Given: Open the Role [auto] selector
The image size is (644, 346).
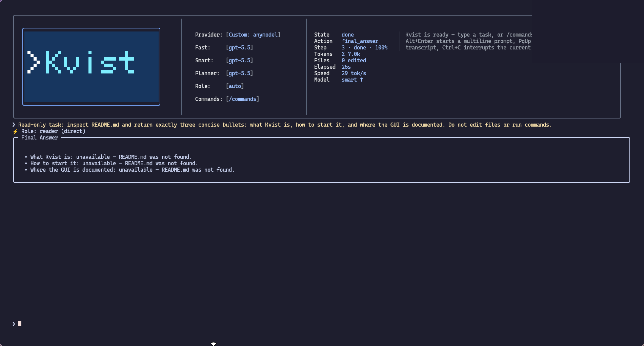Looking at the screenshot, I should pyautogui.click(x=235, y=86).
